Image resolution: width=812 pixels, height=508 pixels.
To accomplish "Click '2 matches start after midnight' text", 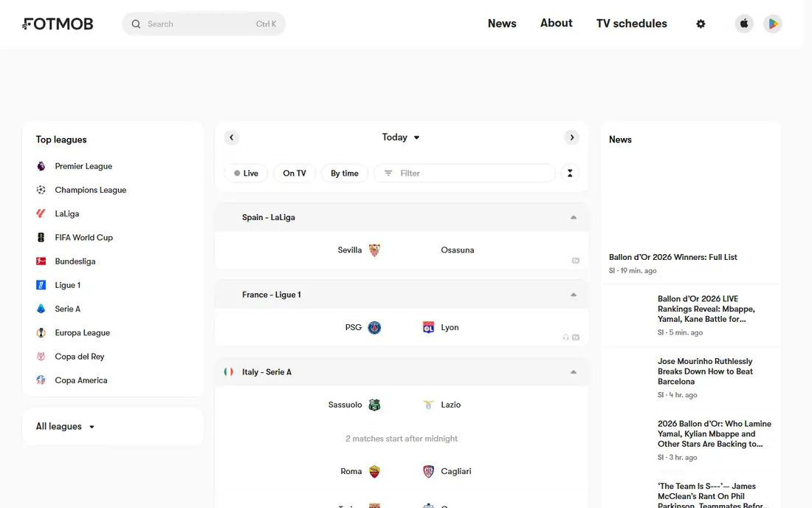I will pos(402,439).
